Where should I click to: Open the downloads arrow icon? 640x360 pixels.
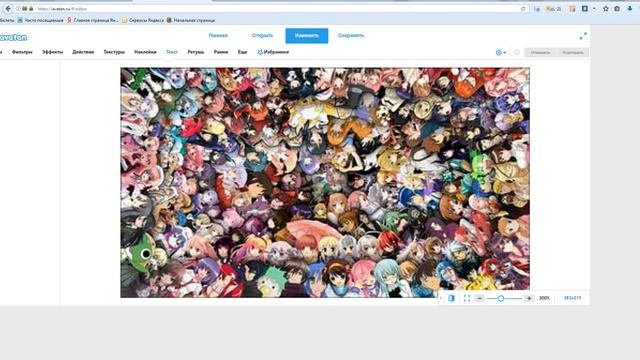(x=630, y=9)
